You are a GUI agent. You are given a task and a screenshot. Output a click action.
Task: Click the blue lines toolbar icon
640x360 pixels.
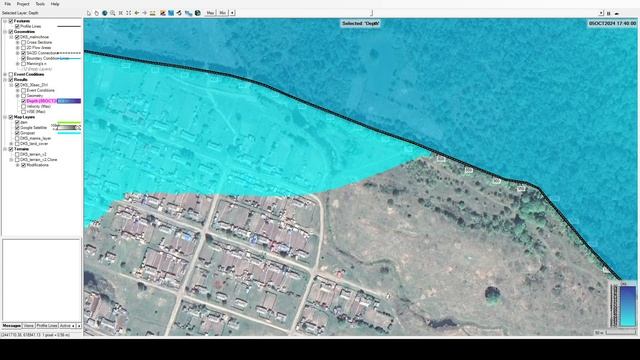(188, 13)
